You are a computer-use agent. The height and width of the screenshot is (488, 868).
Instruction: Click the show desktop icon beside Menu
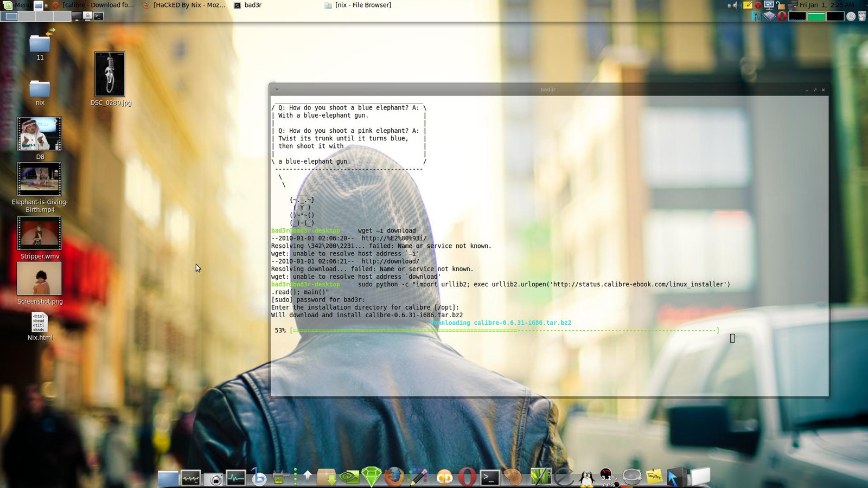(x=39, y=5)
